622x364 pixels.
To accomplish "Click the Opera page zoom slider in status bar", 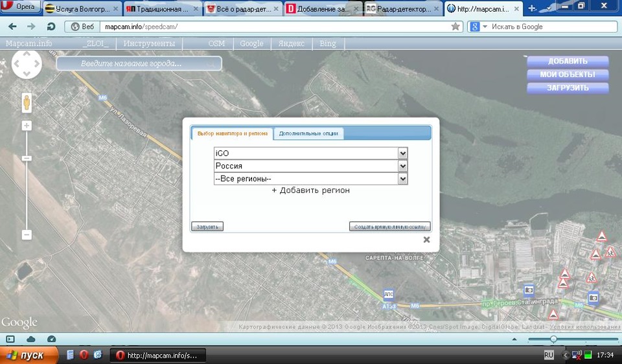I will click(x=553, y=339).
